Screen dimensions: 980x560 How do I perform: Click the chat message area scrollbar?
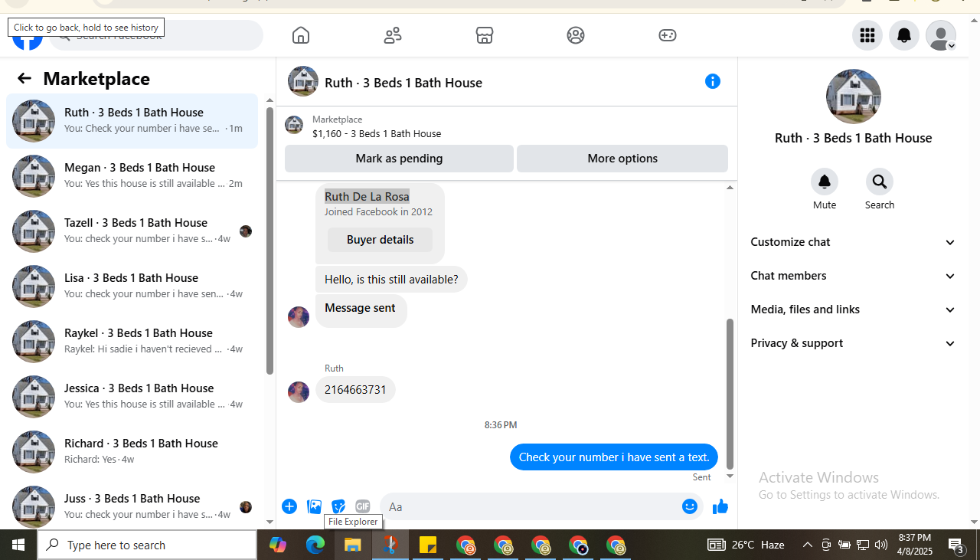click(x=730, y=393)
